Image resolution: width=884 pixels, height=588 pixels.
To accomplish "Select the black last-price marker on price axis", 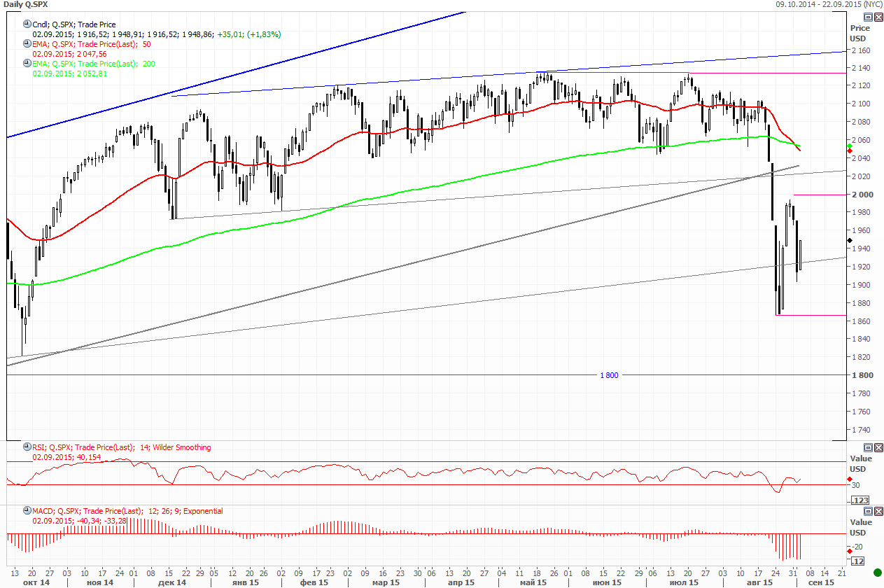I will click(850, 240).
